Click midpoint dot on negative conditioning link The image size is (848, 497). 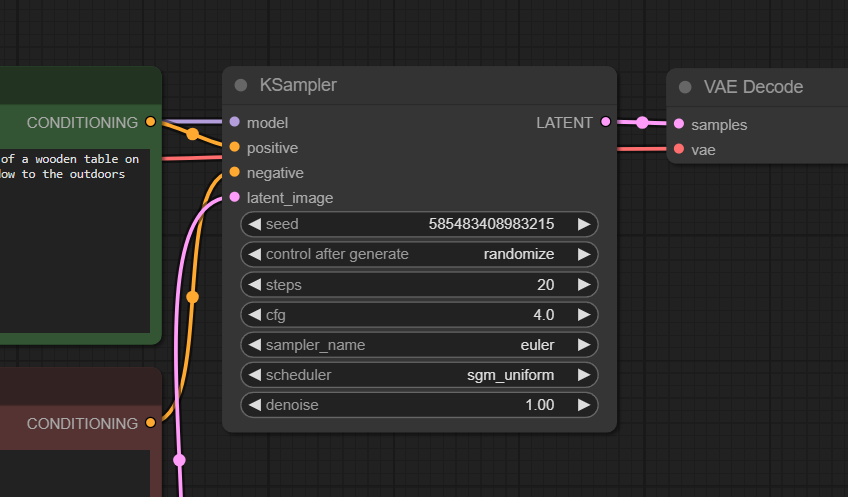pos(193,297)
